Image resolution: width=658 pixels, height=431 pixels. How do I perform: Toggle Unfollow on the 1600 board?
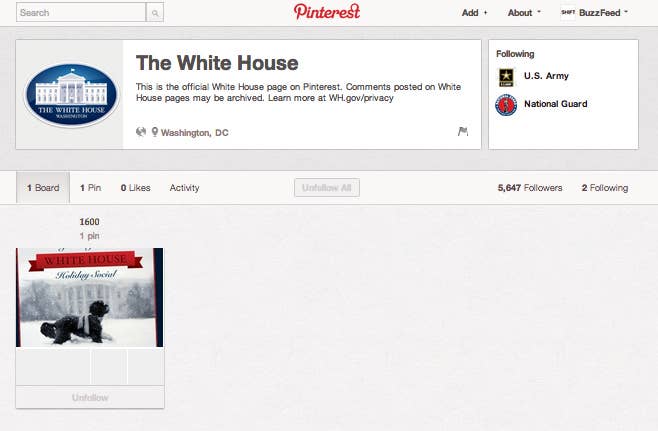click(x=90, y=397)
